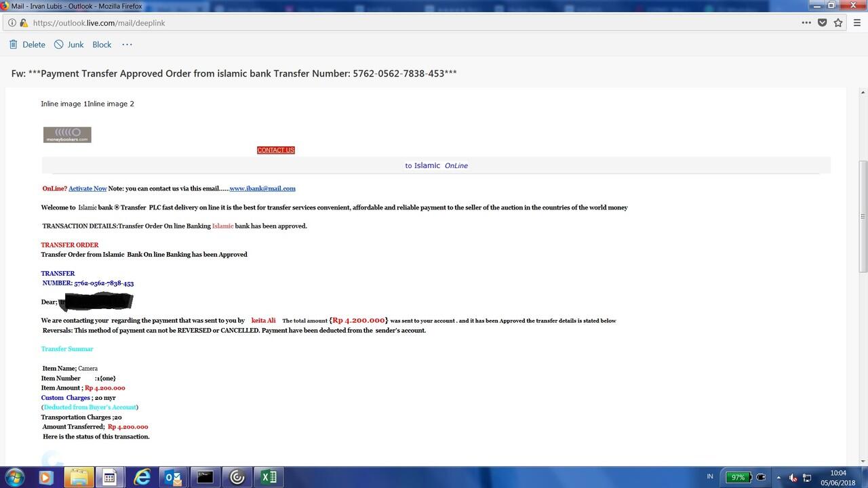The height and width of the screenshot is (488, 868).
Task: Click the 97% battery indicator
Action: [x=736, y=477]
